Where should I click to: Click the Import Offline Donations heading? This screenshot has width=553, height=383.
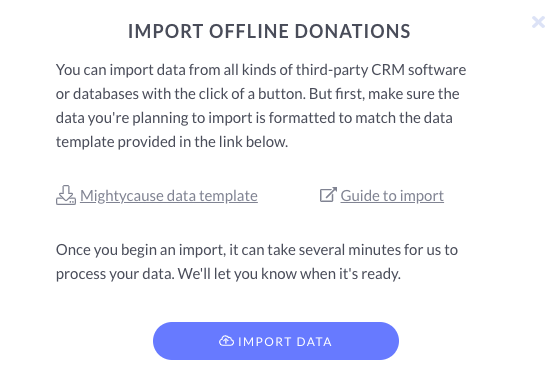(x=269, y=31)
